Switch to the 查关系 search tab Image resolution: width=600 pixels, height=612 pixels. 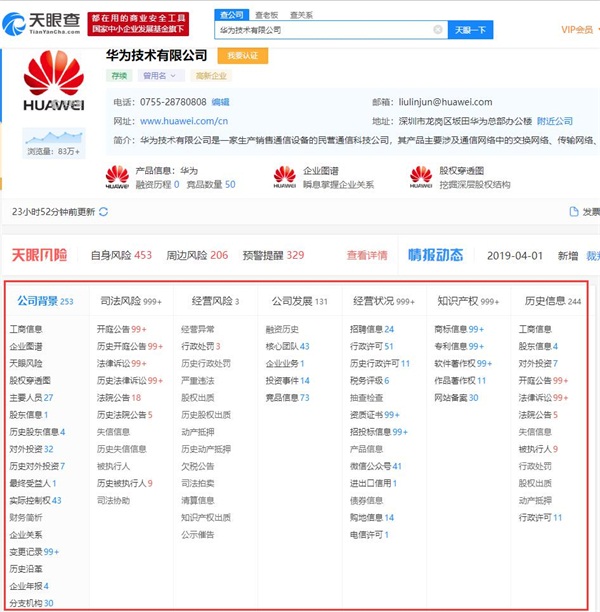coord(301,15)
